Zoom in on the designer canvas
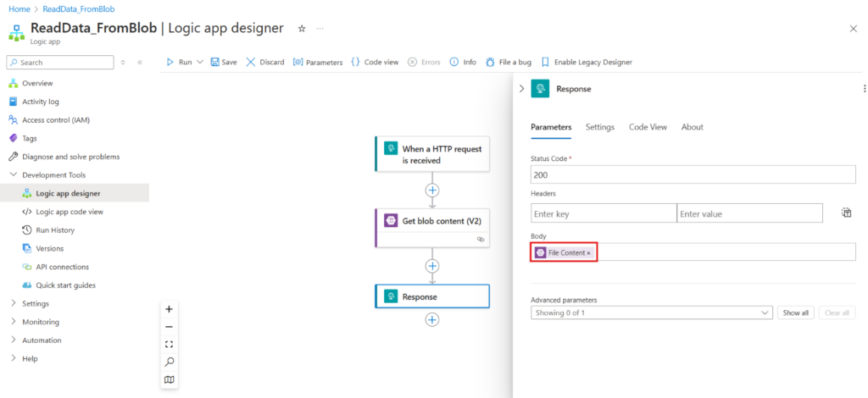Image resolution: width=868 pixels, height=398 pixels. (170, 309)
